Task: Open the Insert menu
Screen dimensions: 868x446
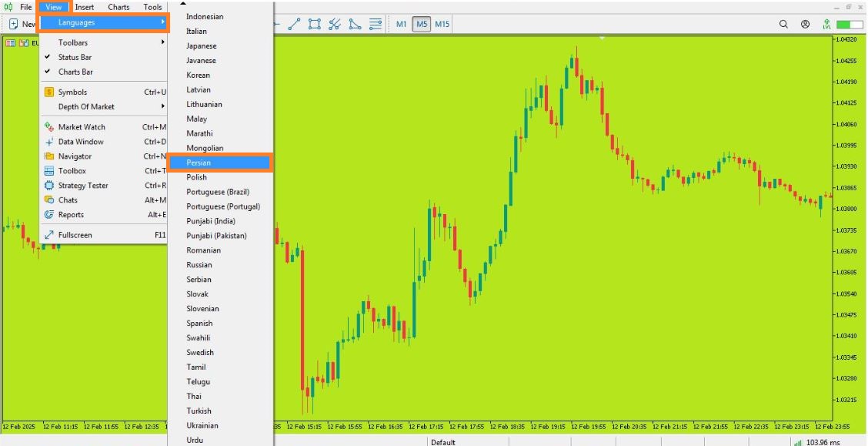Action: pyautogui.click(x=85, y=7)
